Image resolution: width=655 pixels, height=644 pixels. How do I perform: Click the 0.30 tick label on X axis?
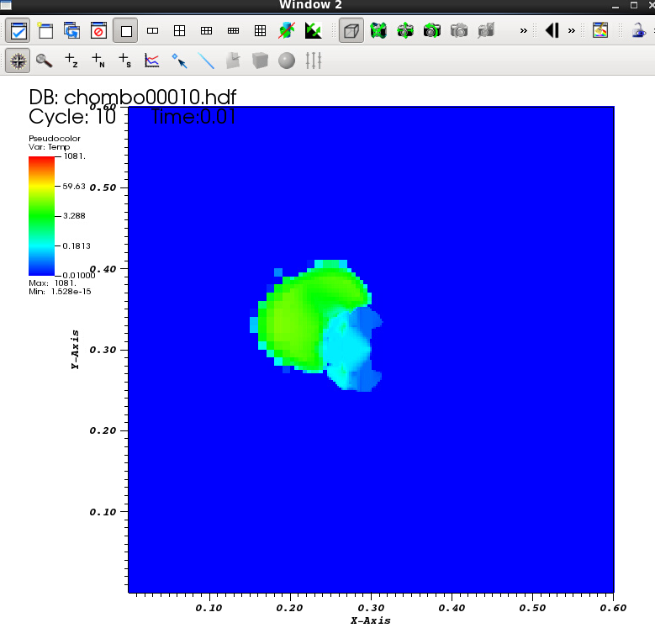pyautogui.click(x=371, y=608)
